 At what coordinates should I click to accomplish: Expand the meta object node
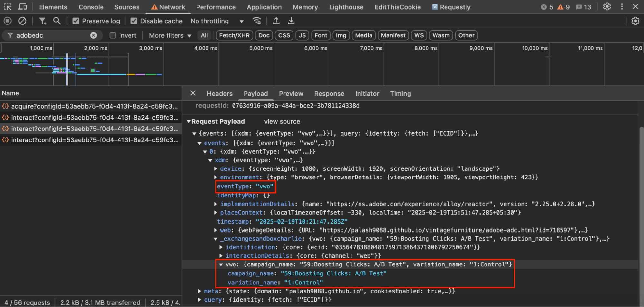point(199,291)
